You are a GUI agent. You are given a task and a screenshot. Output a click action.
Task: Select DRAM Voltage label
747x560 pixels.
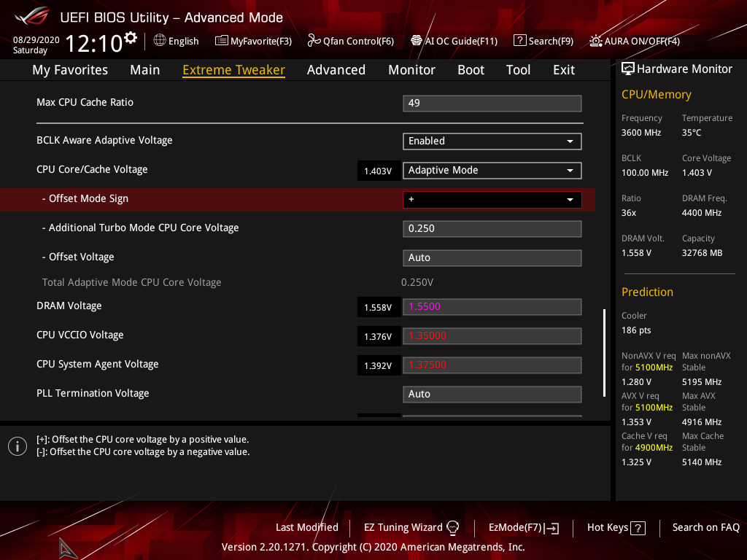(x=69, y=306)
